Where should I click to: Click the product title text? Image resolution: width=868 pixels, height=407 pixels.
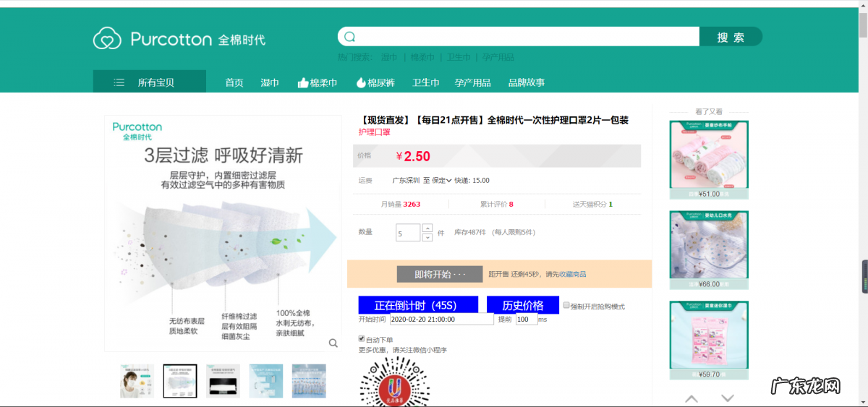(495, 120)
